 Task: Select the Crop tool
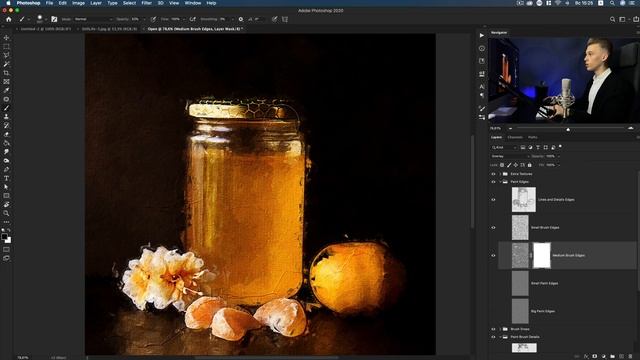click(x=6, y=73)
